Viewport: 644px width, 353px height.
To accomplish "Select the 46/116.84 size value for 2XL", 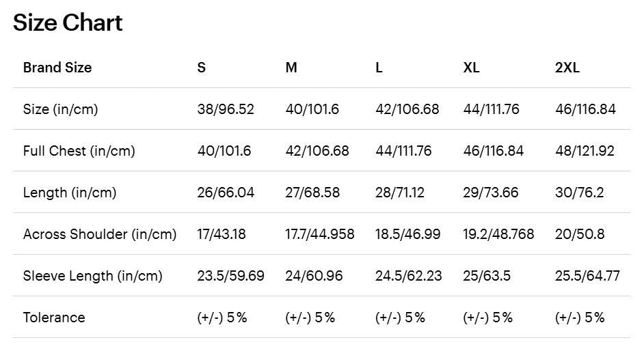I will click(586, 109).
